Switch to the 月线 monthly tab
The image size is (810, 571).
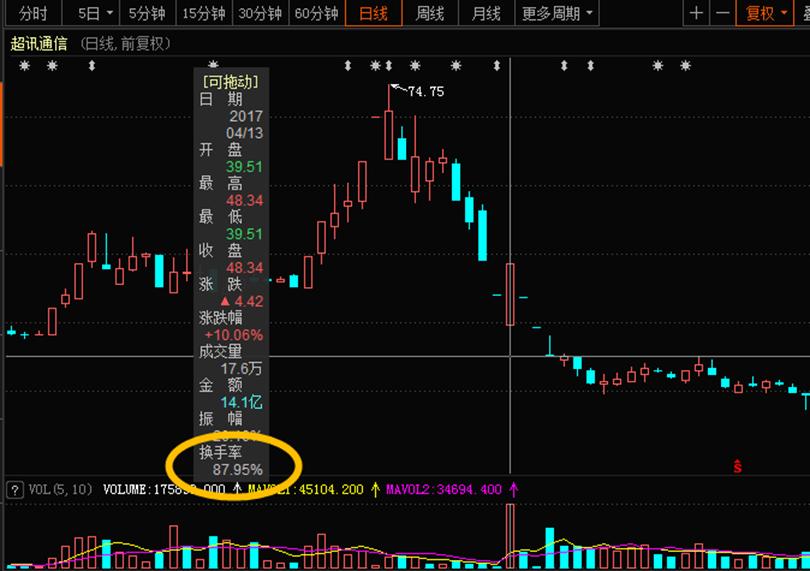pos(486,13)
